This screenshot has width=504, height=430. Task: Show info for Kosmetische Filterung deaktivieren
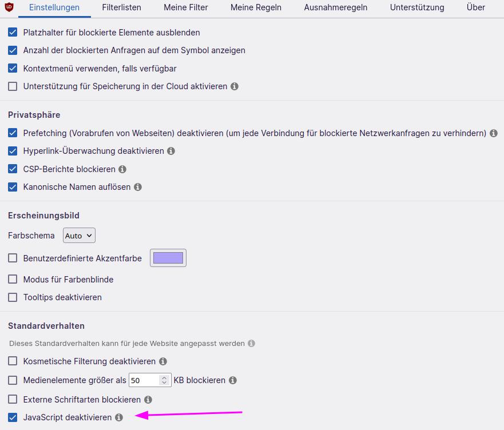[x=163, y=361]
